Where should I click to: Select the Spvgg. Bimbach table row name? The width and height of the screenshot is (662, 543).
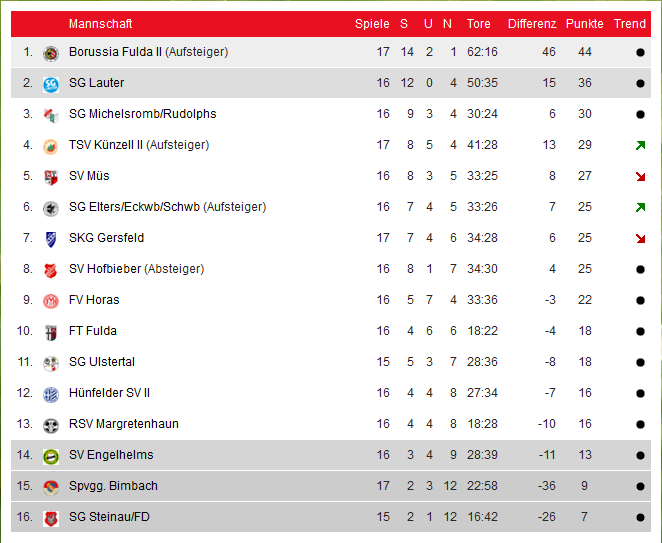click(113, 486)
